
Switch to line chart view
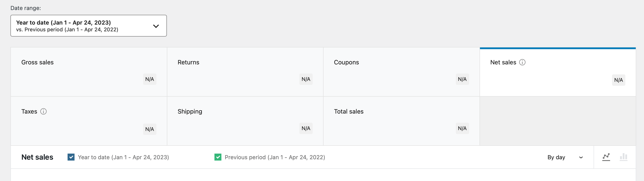(x=606, y=157)
